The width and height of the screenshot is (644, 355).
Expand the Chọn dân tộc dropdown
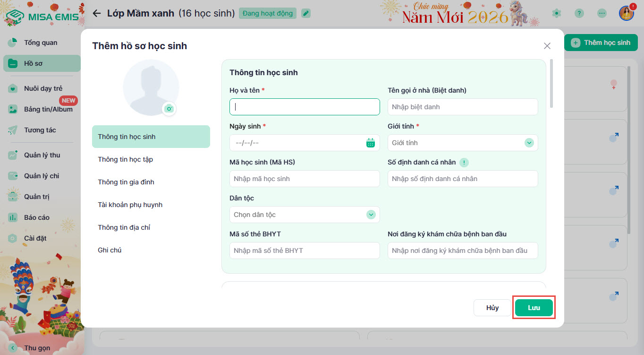pyautogui.click(x=371, y=215)
